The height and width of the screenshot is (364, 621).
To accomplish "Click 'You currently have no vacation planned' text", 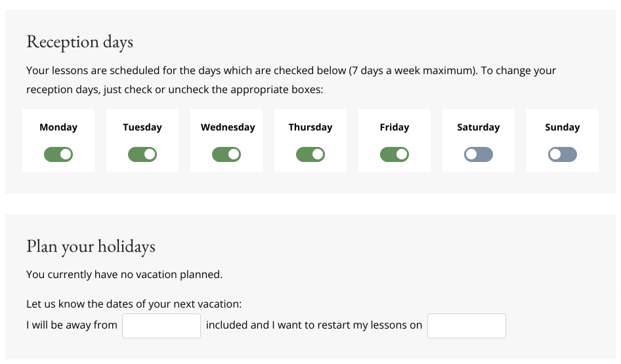I will 124,275.
